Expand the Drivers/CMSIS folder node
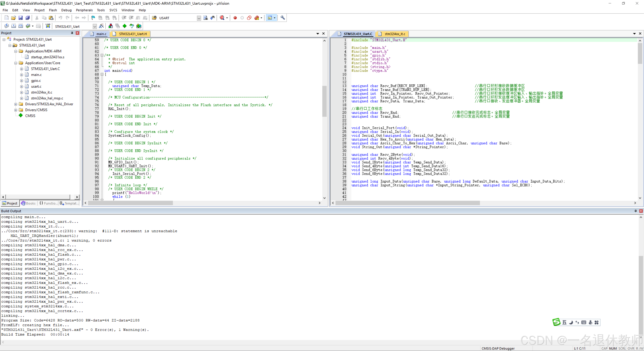 coord(16,110)
